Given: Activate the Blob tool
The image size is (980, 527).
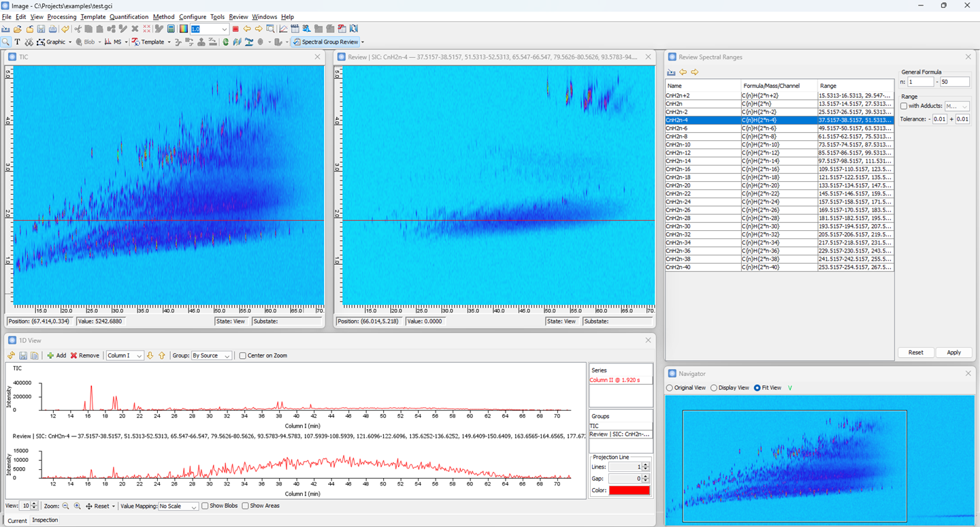Looking at the screenshot, I should point(85,42).
